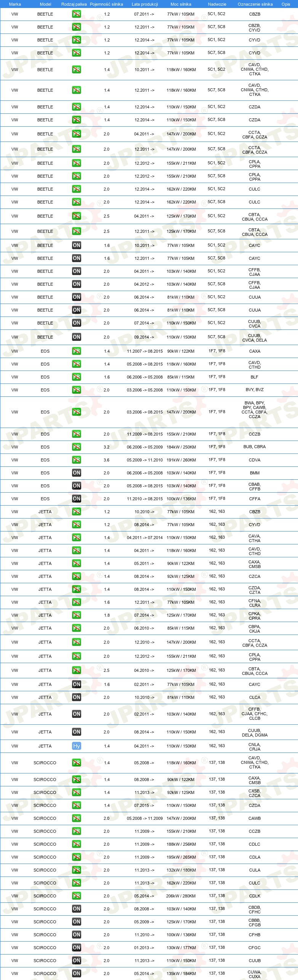Click production years '05.2009 -> 11.2010'
This screenshot has height=980, width=298.
click(x=144, y=460)
